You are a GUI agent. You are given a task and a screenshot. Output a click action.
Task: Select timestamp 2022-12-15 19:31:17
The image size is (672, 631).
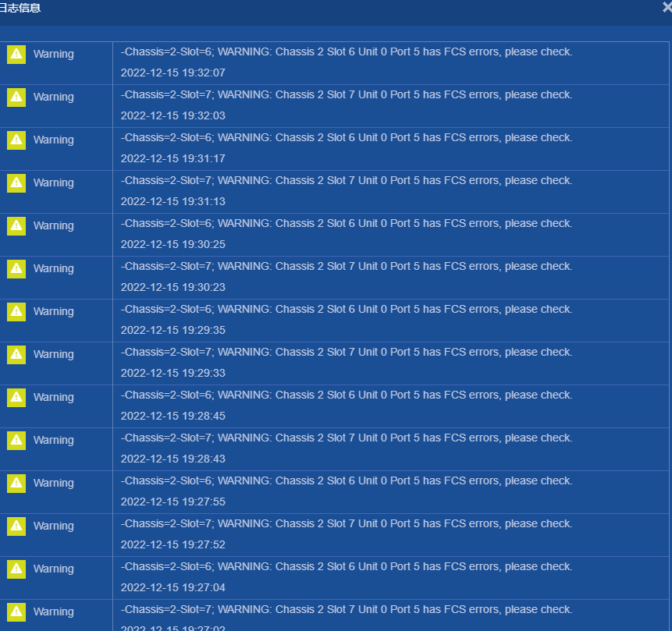coord(172,158)
